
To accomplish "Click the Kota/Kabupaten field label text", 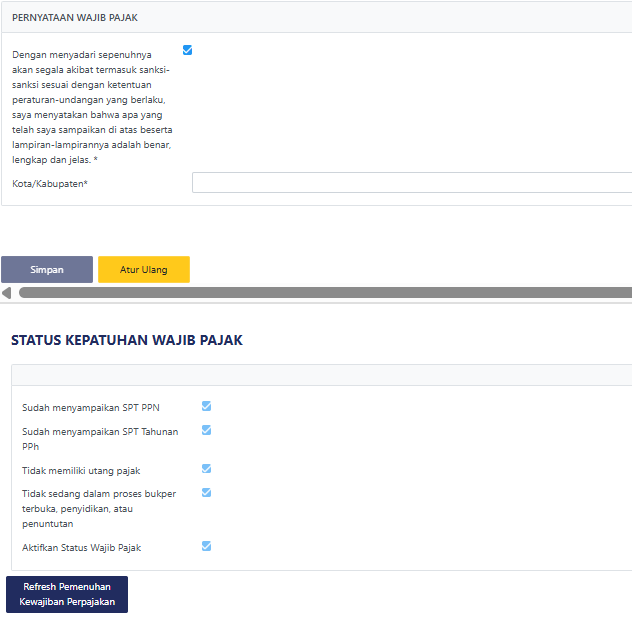I will (50, 184).
